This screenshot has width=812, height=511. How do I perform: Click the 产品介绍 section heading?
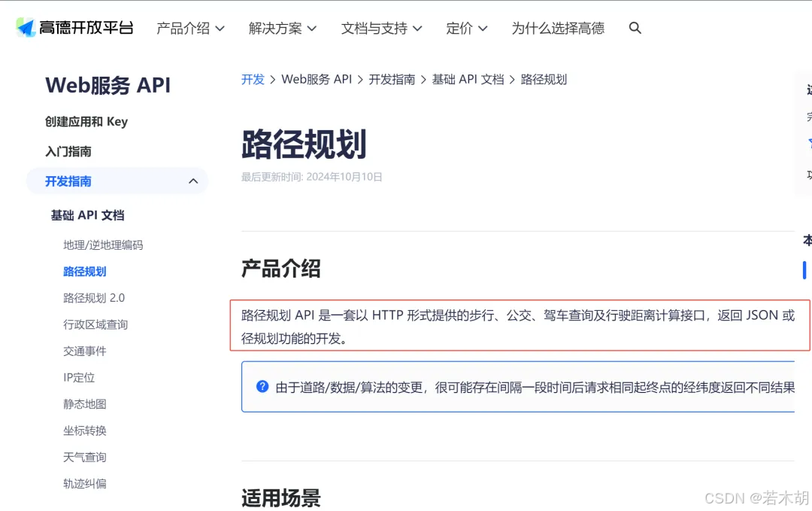click(281, 269)
